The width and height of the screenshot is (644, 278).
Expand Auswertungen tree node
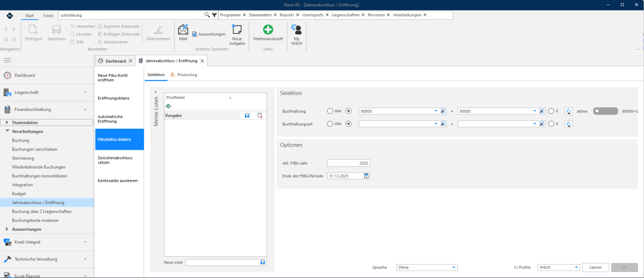tap(7, 229)
